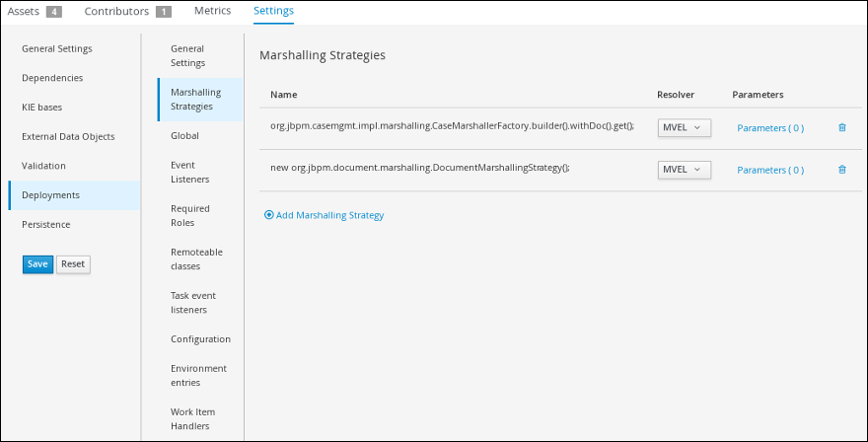The width and height of the screenshot is (868, 442).
Task: Go to Persistence settings
Action: tap(46, 224)
